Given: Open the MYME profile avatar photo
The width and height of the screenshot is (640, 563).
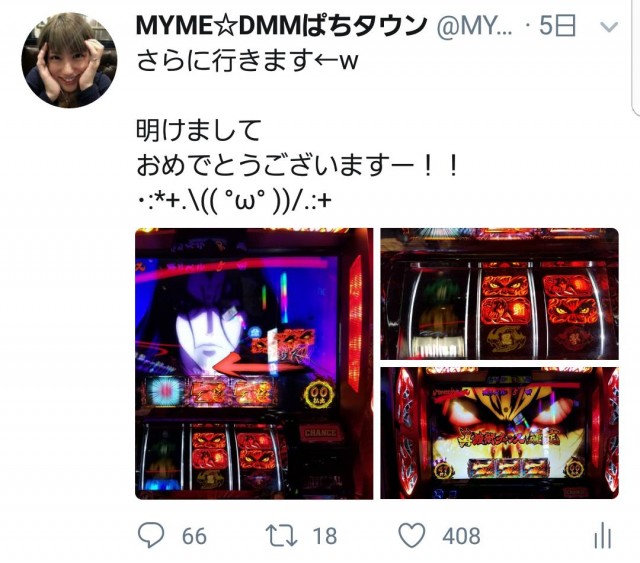Looking at the screenshot, I should (69, 60).
